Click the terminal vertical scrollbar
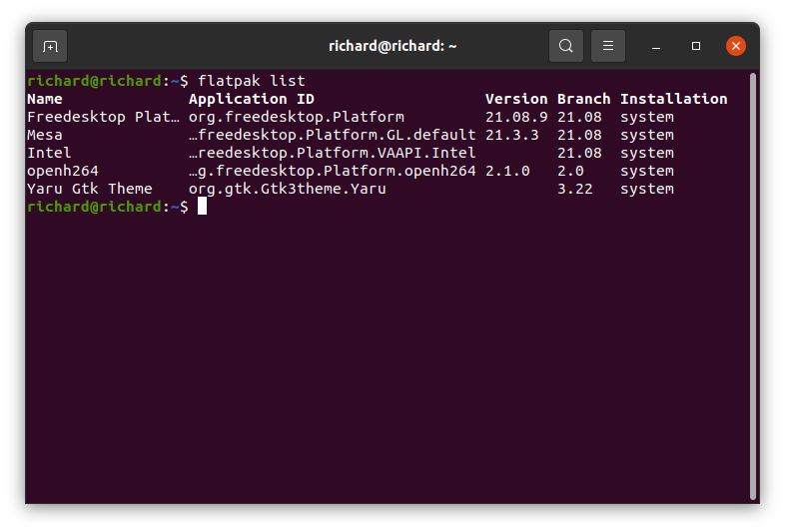The height and width of the screenshot is (532, 785). pyautogui.click(x=752, y=286)
